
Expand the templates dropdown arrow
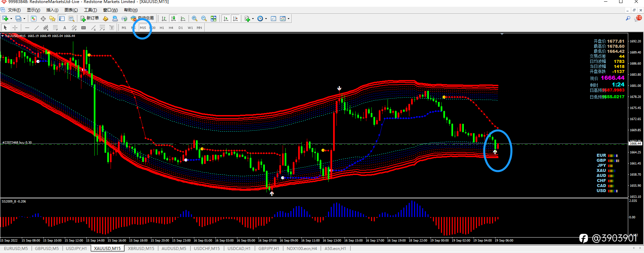click(289, 19)
